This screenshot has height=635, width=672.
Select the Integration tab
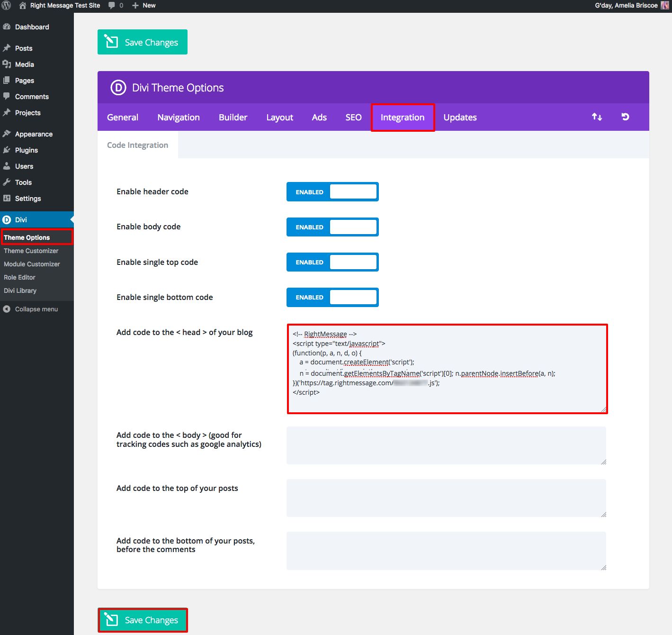coord(403,117)
